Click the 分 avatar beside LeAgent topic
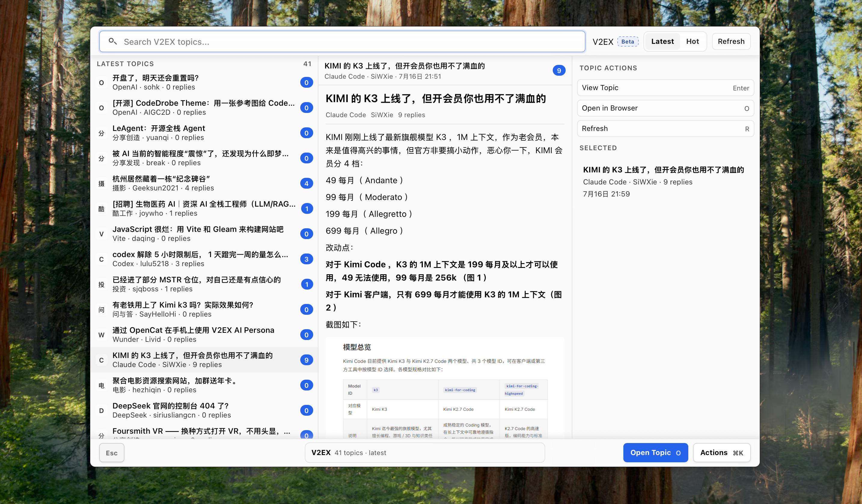The width and height of the screenshot is (862, 504). pyautogui.click(x=101, y=133)
